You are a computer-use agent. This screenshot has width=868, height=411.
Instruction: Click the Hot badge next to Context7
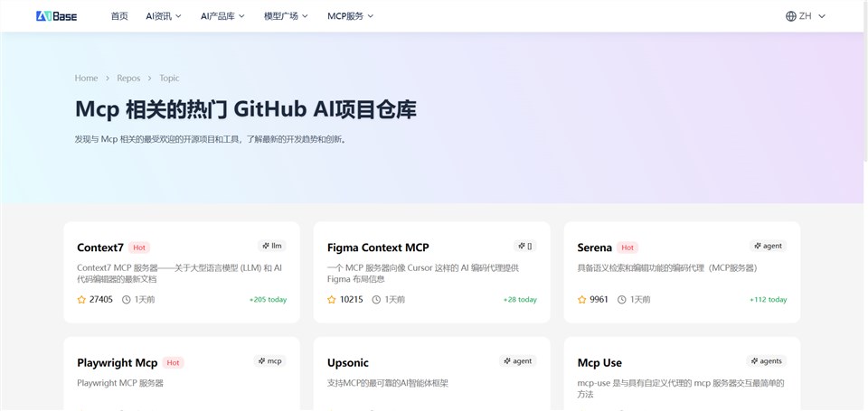139,248
